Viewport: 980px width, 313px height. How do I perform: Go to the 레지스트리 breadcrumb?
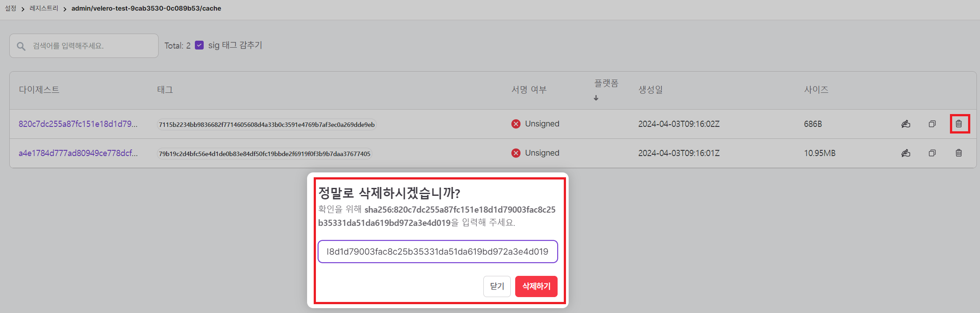click(44, 8)
